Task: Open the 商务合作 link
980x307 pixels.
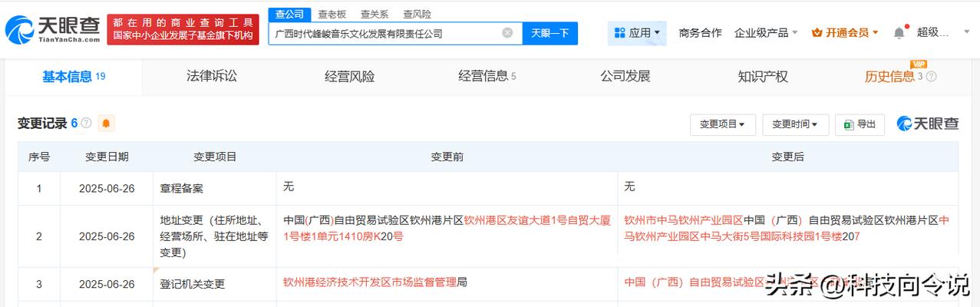Action: (x=700, y=33)
